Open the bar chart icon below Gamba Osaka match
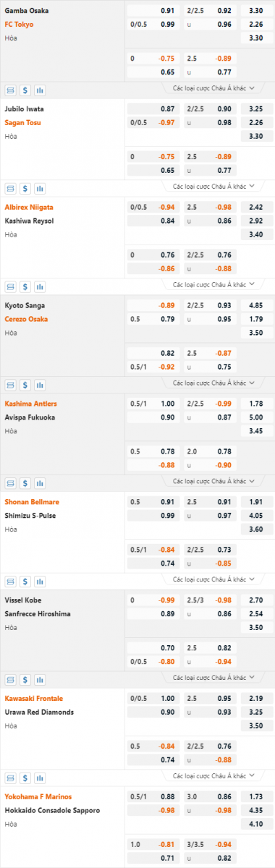275x868 pixels. pos(40,90)
